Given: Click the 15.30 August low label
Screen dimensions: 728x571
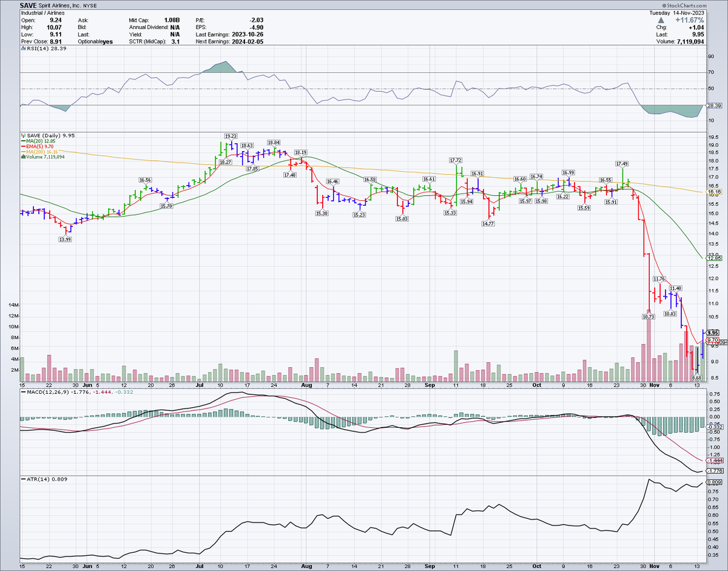Looking at the screenshot, I should [x=322, y=213].
